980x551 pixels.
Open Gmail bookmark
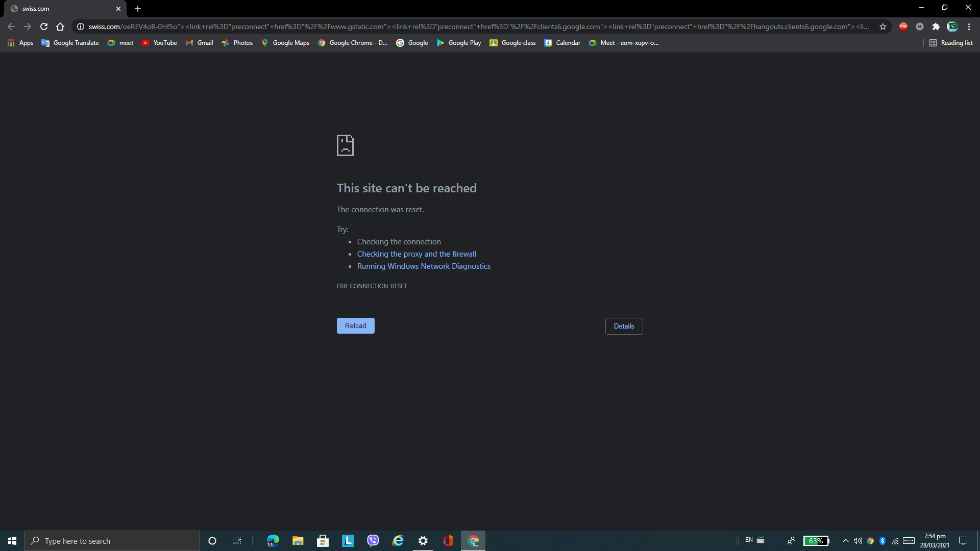click(205, 42)
